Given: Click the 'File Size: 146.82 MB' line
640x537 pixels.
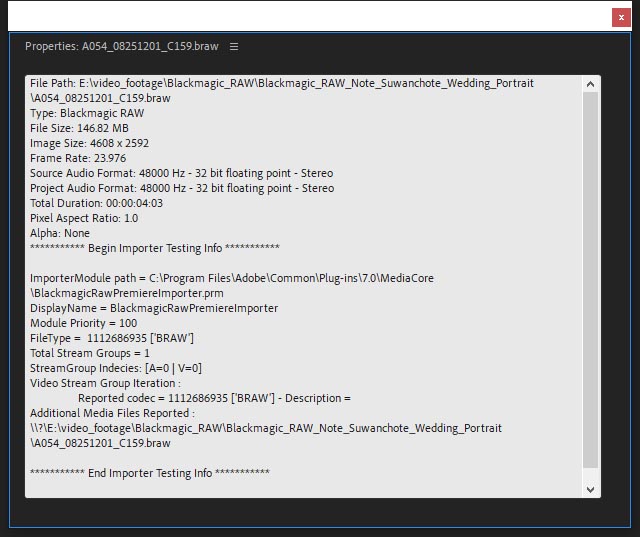Looking at the screenshot, I should [79, 128].
